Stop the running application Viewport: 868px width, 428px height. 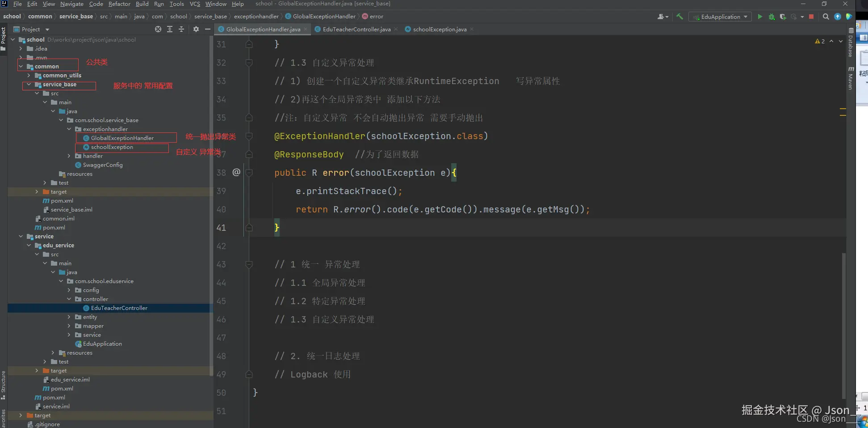click(811, 17)
